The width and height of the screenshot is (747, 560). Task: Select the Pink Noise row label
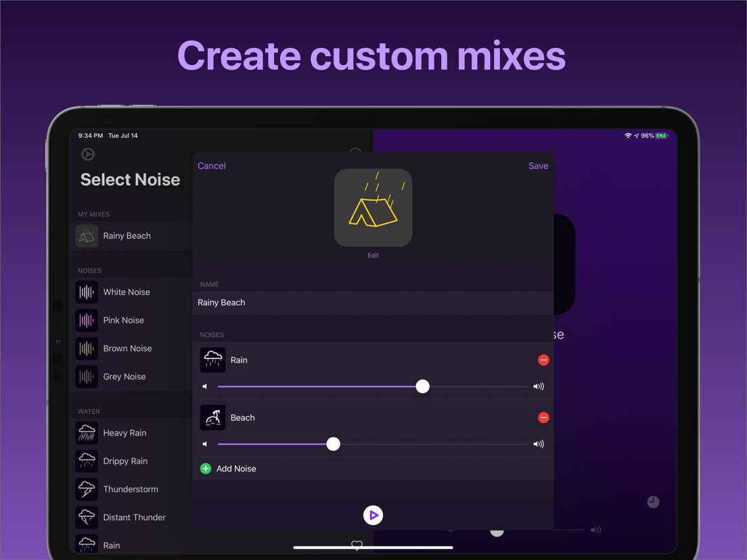tap(123, 320)
